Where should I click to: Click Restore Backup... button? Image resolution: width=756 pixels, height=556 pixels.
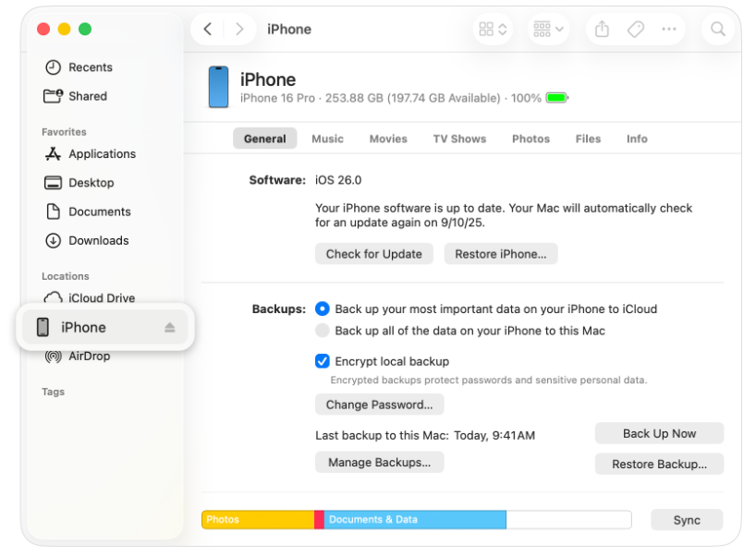[x=659, y=464]
